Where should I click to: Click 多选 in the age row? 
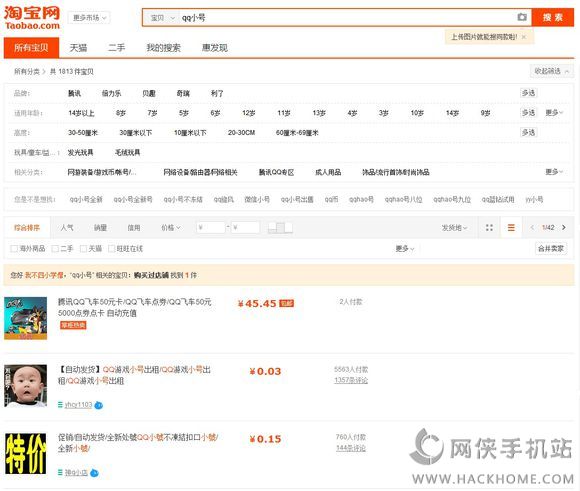[x=528, y=112]
